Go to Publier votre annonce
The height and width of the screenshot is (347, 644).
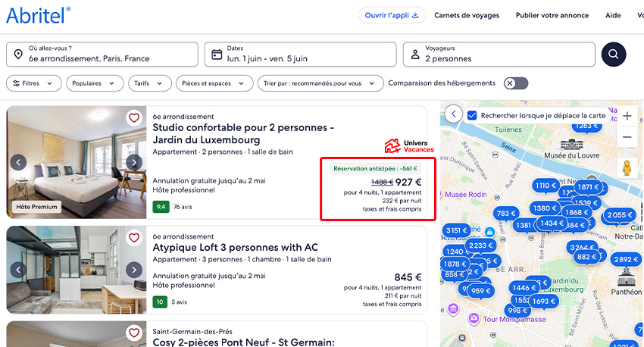(x=553, y=15)
